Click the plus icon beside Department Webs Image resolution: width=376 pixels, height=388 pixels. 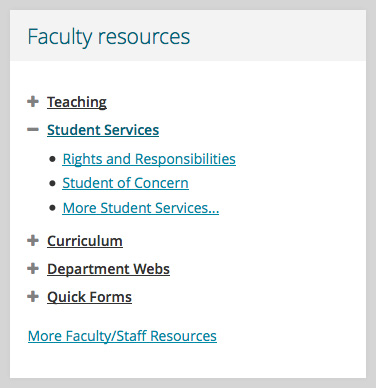[x=33, y=268]
